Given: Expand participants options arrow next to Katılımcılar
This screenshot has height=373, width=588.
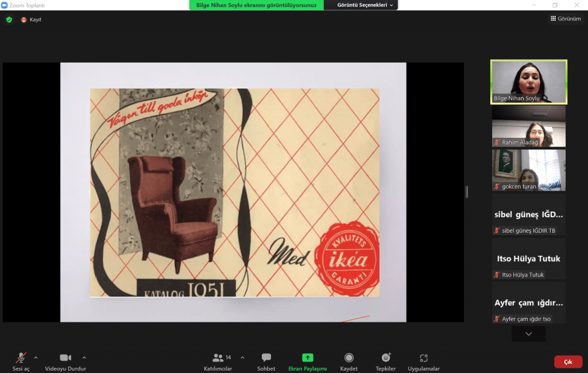Looking at the screenshot, I should [x=242, y=357].
